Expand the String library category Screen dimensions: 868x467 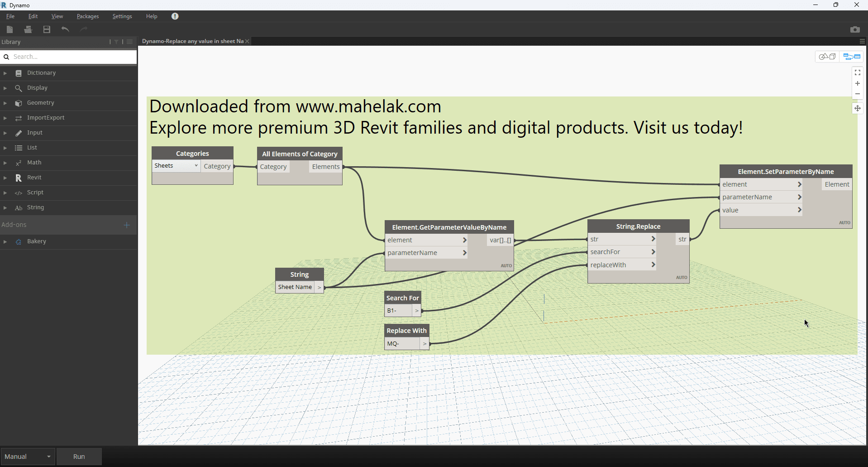click(5, 207)
